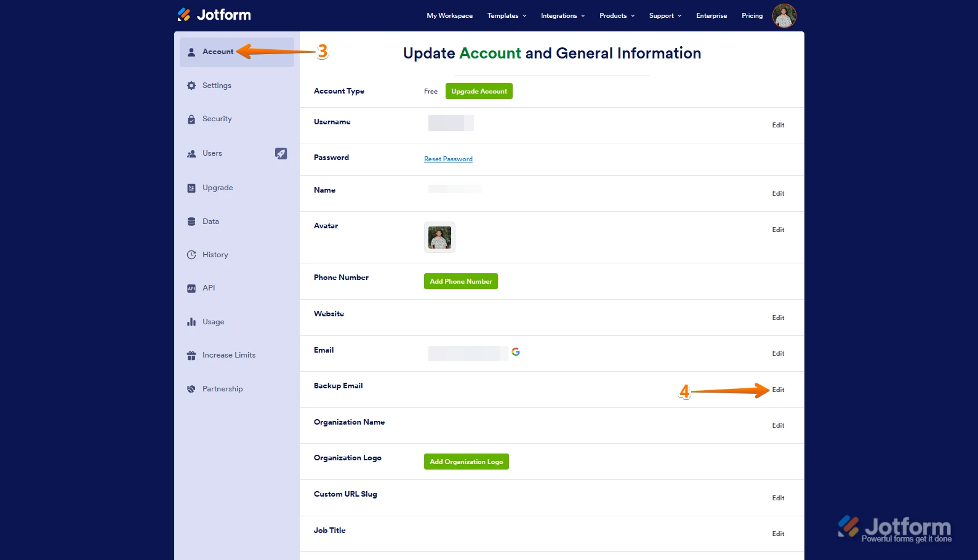This screenshot has height=560, width=978.
Task: Open the Settings section label
Action: coord(217,86)
